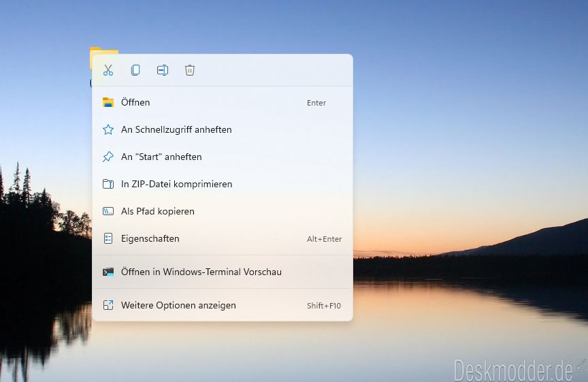This screenshot has height=382, width=588.
Task: Open Eigenschaften from the menu
Action: [223, 238]
